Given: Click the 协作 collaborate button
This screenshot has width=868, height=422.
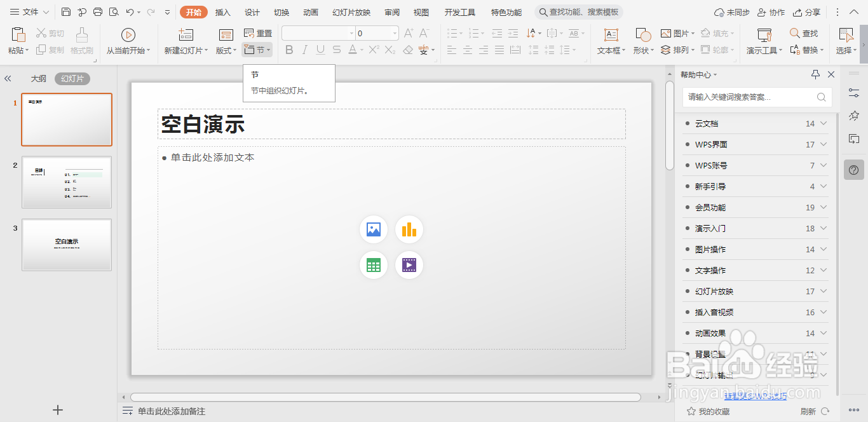Looking at the screenshot, I should tap(771, 12).
